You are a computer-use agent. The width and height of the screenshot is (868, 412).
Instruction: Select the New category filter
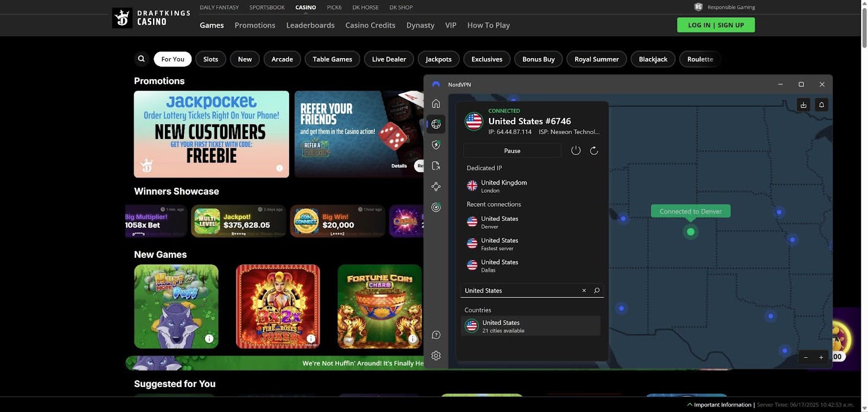tap(245, 59)
